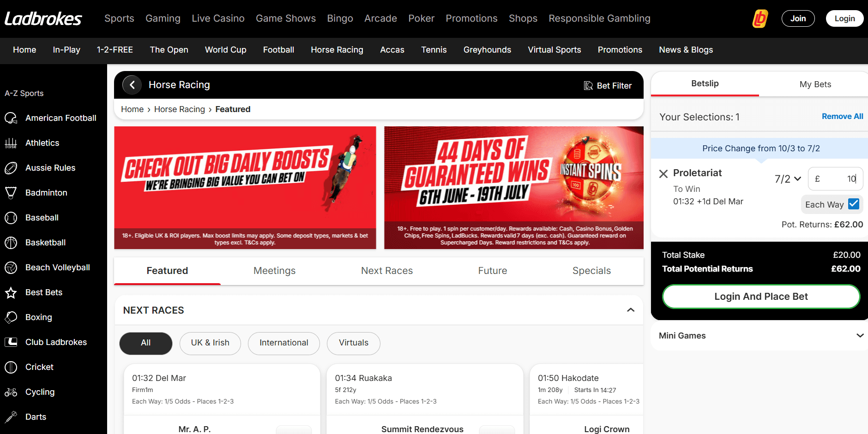Open the Sports top menu
The image size is (868, 434).
(x=119, y=18)
